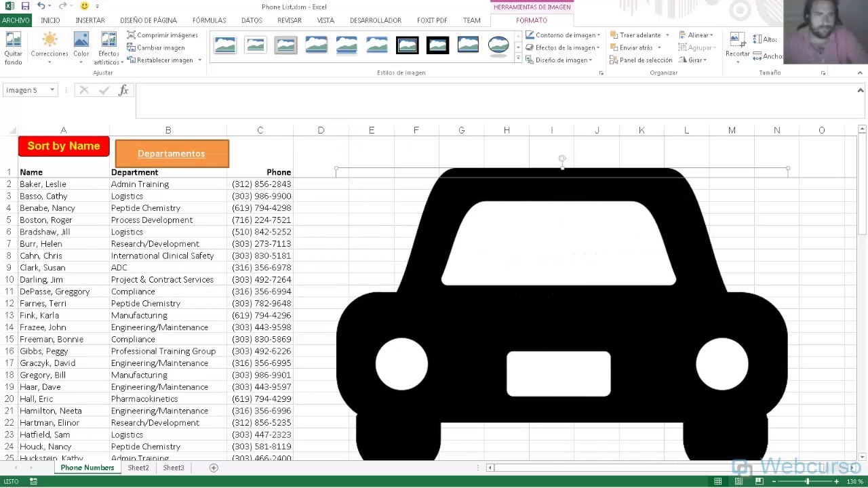Click the Departamentos button
The width and height of the screenshot is (868, 488).
[x=172, y=154]
